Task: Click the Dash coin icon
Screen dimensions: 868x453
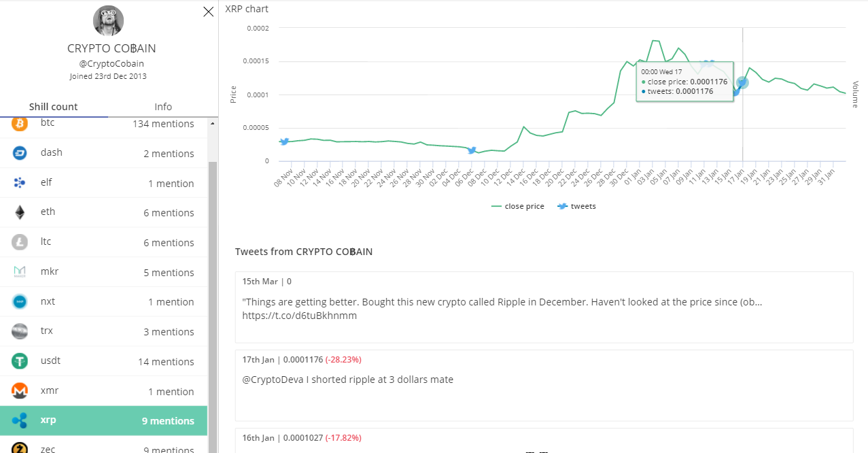Action: click(x=20, y=153)
